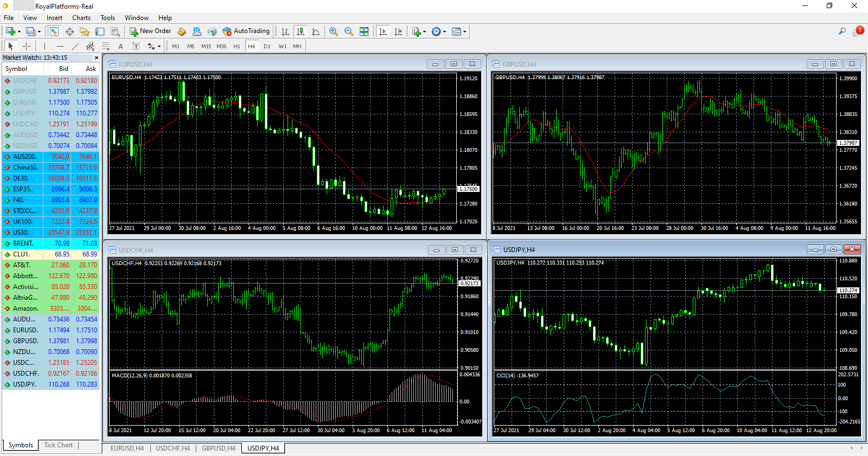The image size is (868, 456).
Task: Toggle candlestick chart mode
Action: tap(300, 31)
